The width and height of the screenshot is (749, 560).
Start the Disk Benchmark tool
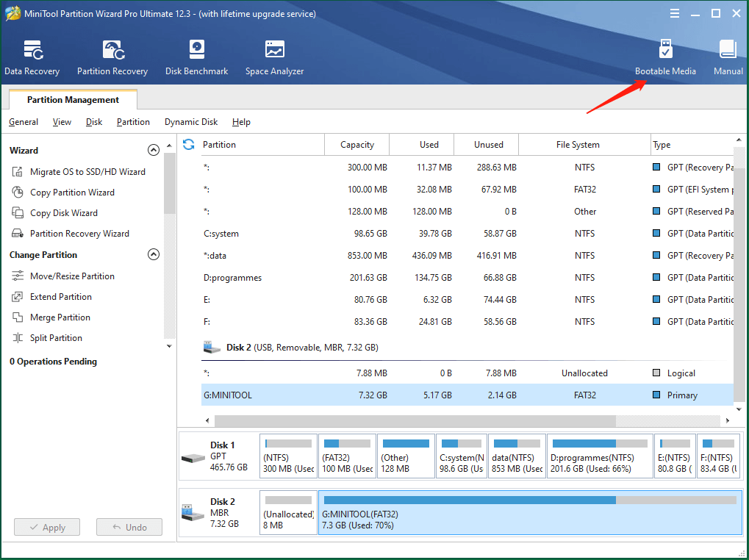click(196, 56)
